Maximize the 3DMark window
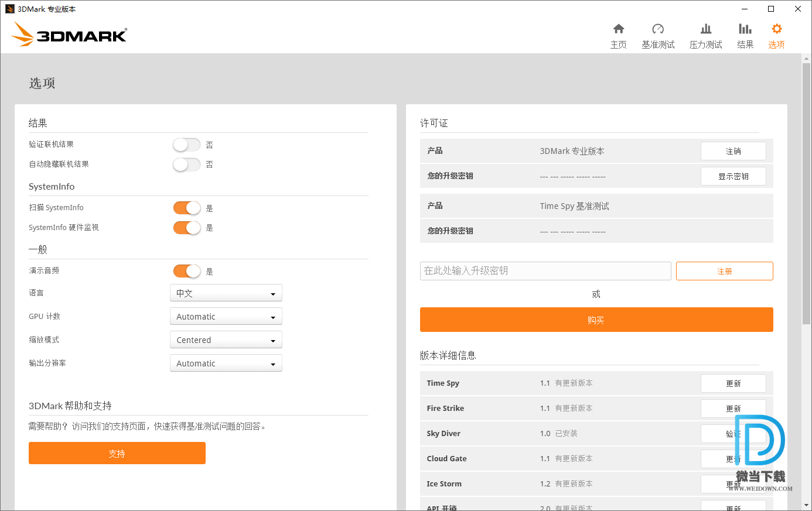 (771, 9)
